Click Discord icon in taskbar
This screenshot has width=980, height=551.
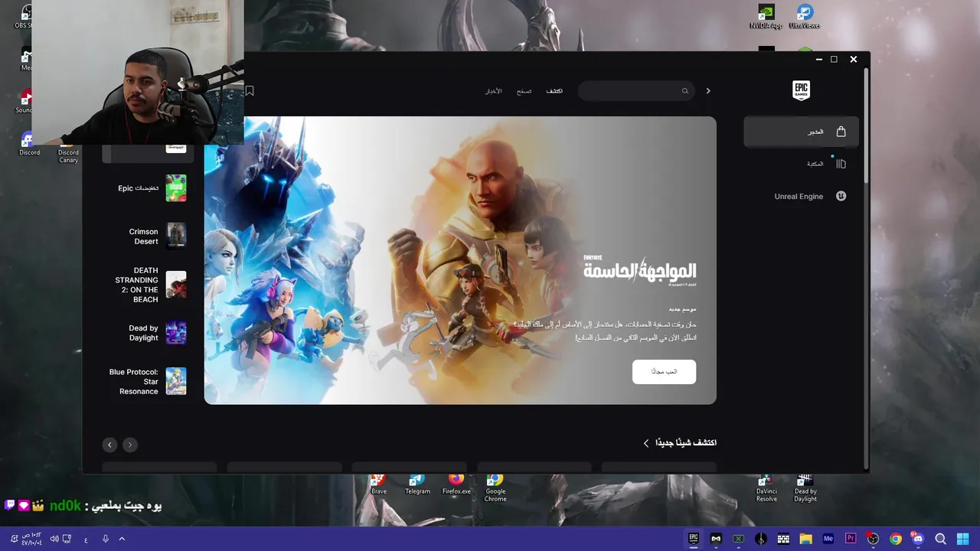click(x=918, y=539)
